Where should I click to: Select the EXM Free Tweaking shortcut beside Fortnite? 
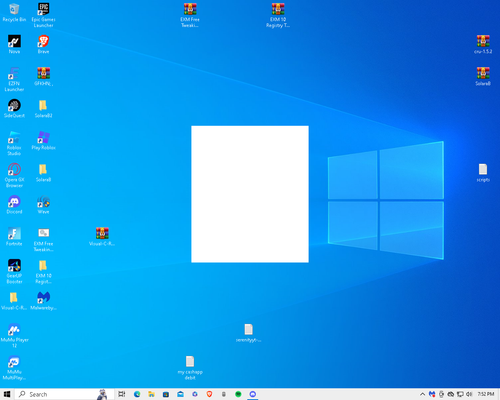coord(43,239)
